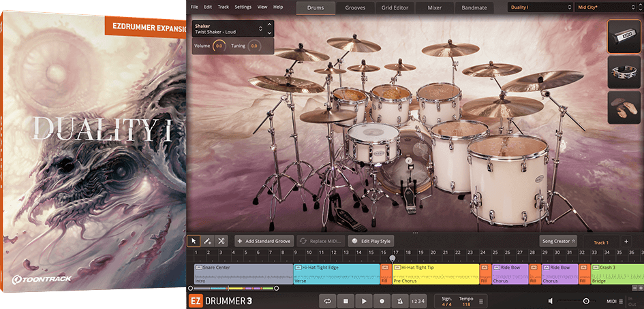The image size is (644, 309).
Task: Click the timeline overview scrollbar
Action: tap(233, 289)
